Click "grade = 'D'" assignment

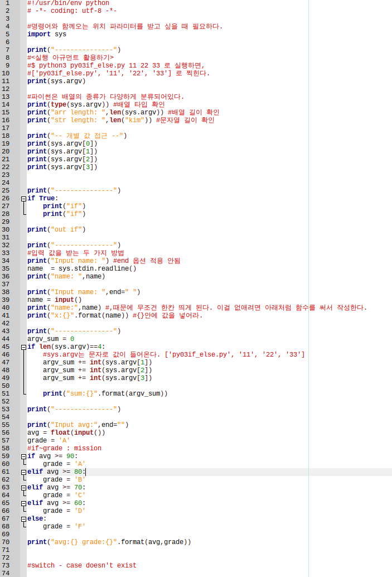(64, 511)
